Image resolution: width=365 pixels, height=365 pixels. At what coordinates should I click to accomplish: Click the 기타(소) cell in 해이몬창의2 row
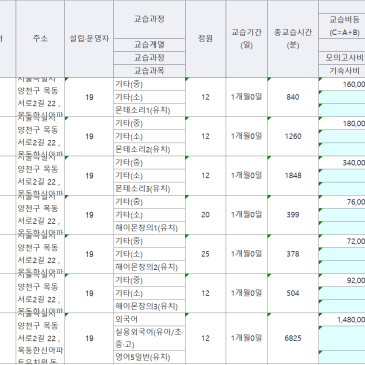(x=149, y=254)
